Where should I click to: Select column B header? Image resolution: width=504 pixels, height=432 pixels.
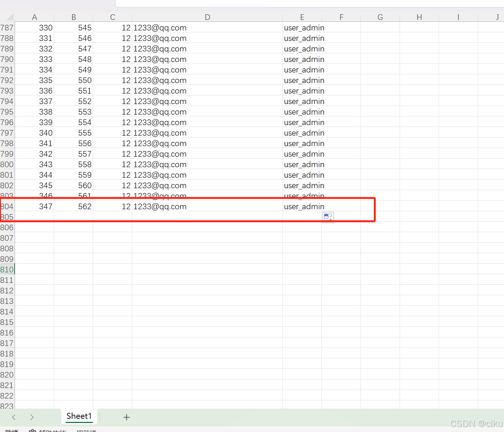click(x=74, y=17)
